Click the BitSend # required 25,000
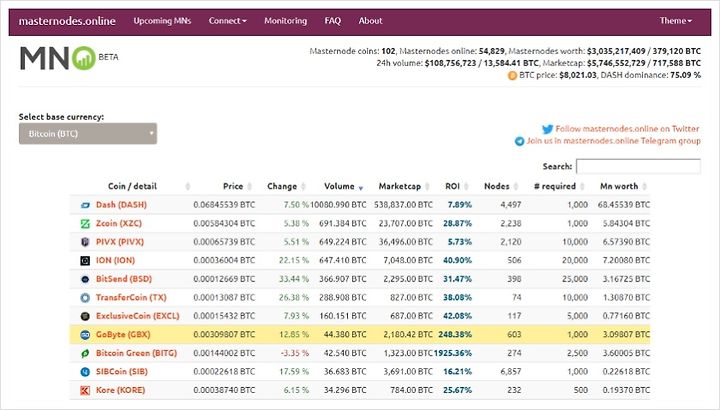Viewport: 720px width, 410px height. coord(575,279)
